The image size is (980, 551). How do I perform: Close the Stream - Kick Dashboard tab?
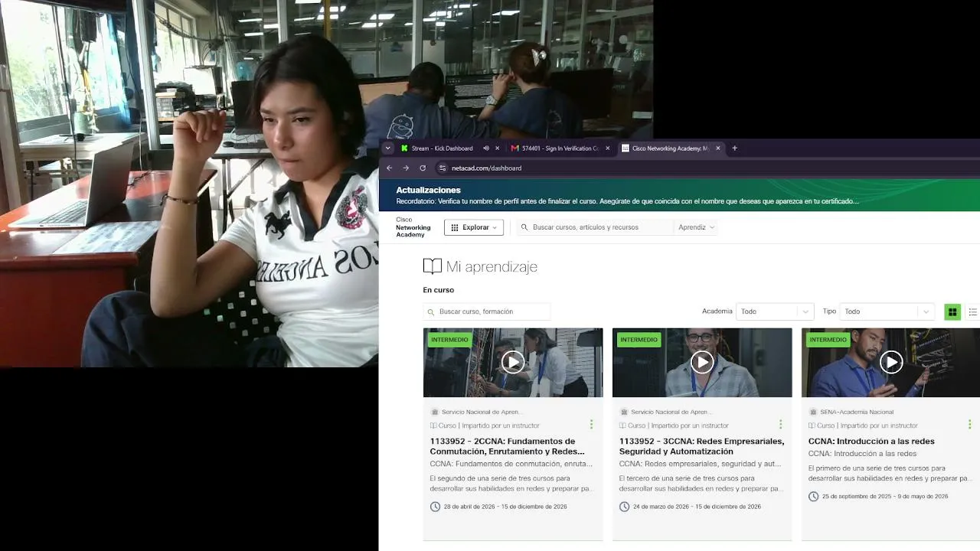pos(498,148)
